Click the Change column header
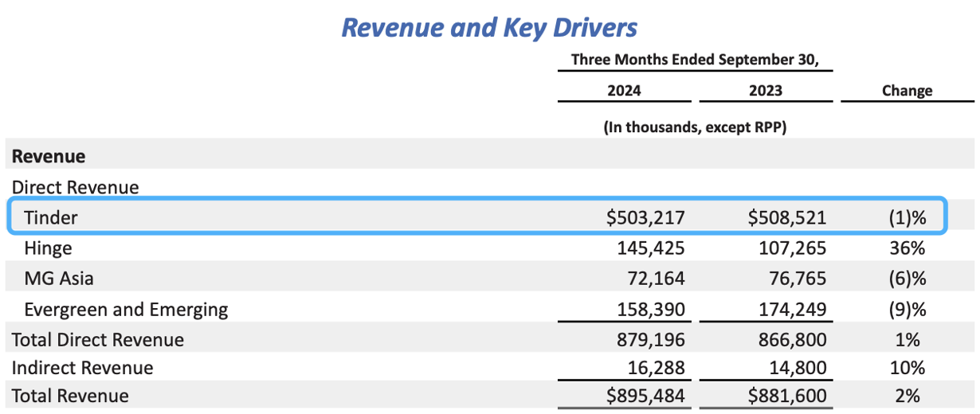Viewport: 980px width, 414px height. click(907, 91)
